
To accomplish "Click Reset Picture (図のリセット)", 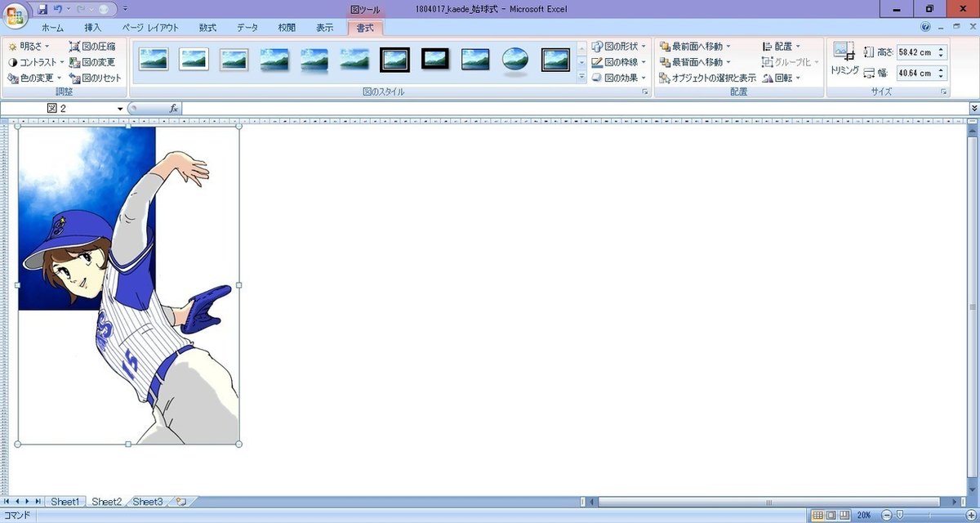I will pos(95,78).
